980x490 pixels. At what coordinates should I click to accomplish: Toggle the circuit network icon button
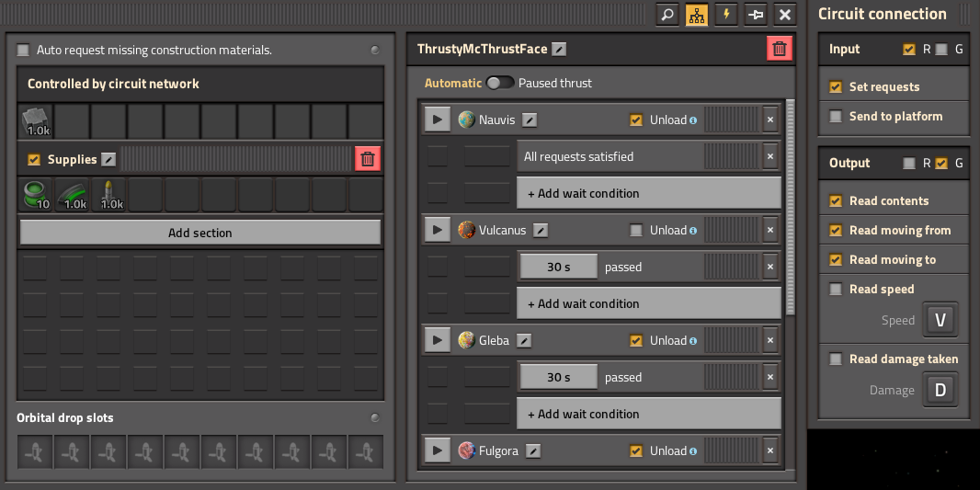[697, 15]
